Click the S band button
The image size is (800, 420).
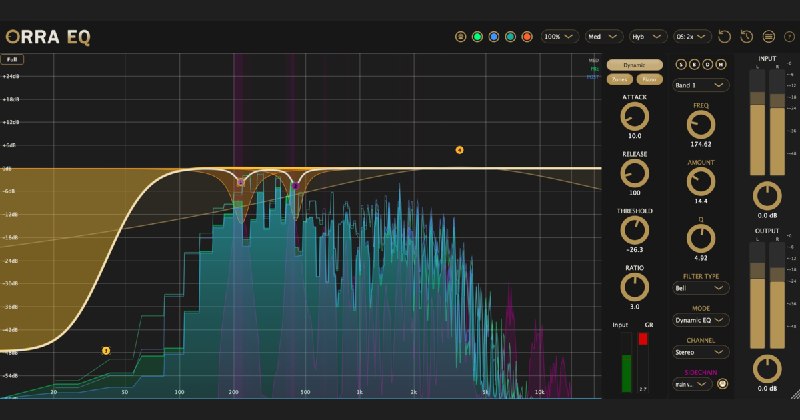(x=681, y=64)
